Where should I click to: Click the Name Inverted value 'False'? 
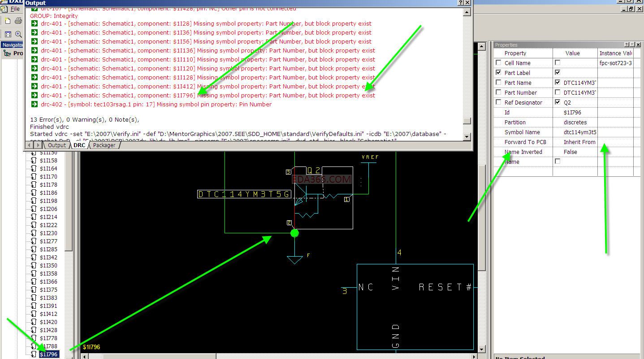(571, 152)
